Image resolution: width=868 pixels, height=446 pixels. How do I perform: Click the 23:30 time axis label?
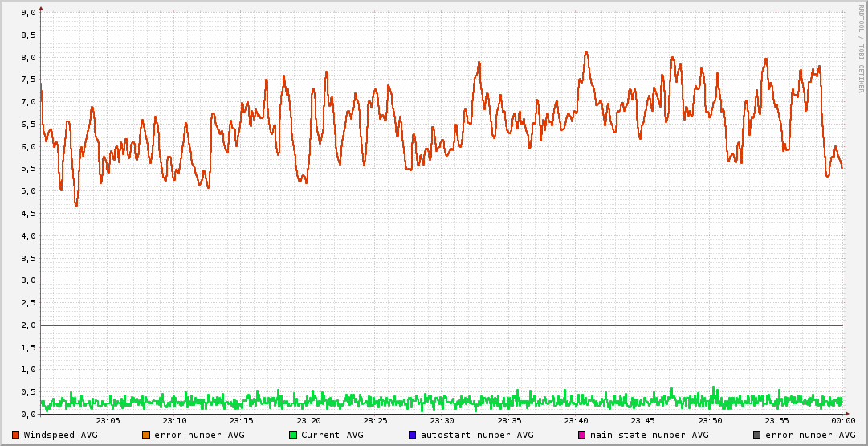click(x=442, y=422)
